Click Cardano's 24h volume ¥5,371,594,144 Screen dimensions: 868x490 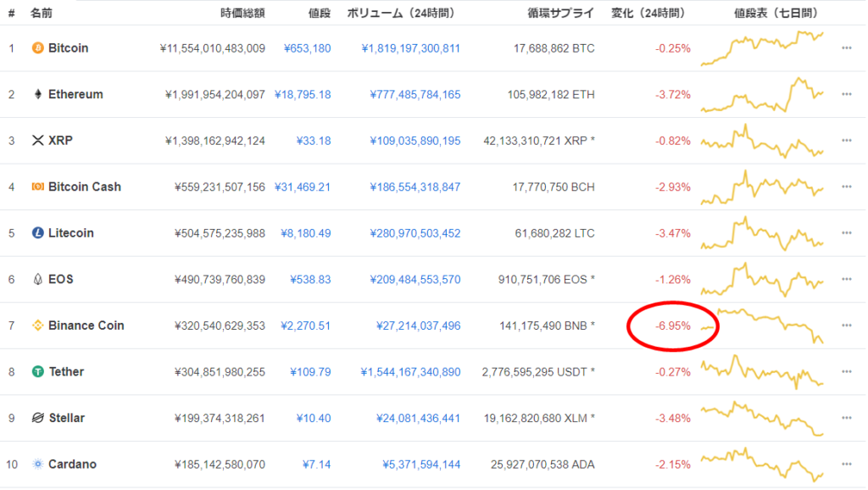pos(421,465)
